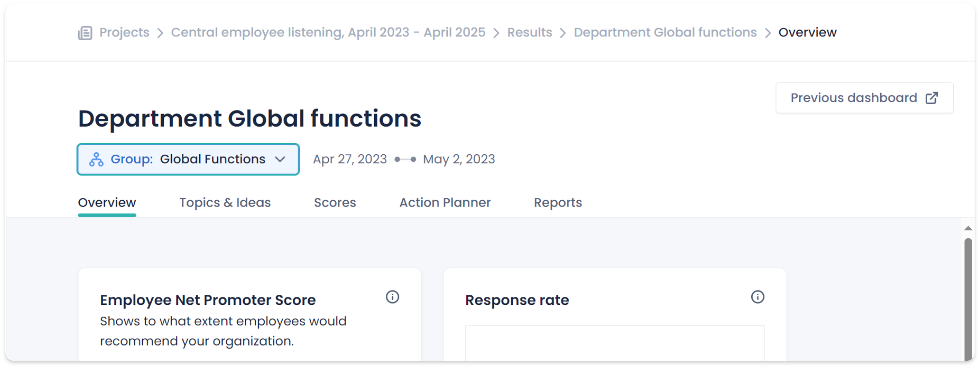Navigate to Projects breadcrumb link
Image resolution: width=980 pixels, height=368 pixels.
tap(125, 32)
